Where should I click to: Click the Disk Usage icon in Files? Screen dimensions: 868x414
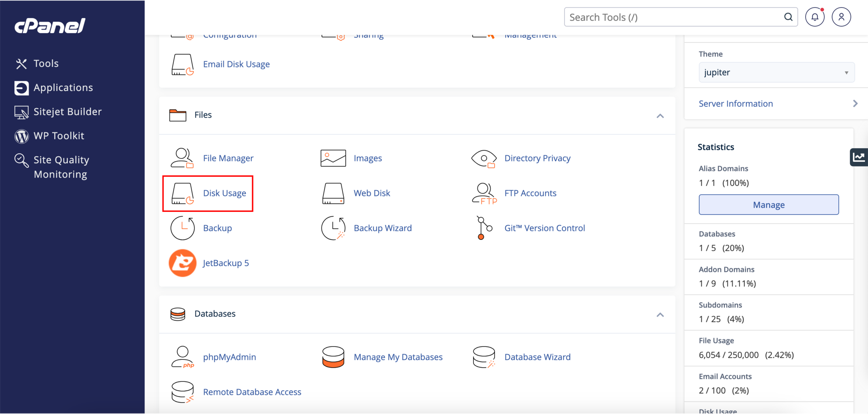point(183,194)
